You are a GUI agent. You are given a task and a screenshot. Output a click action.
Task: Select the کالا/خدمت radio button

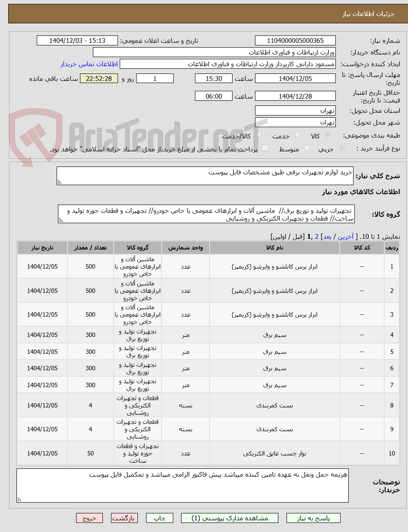tap(258, 135)
